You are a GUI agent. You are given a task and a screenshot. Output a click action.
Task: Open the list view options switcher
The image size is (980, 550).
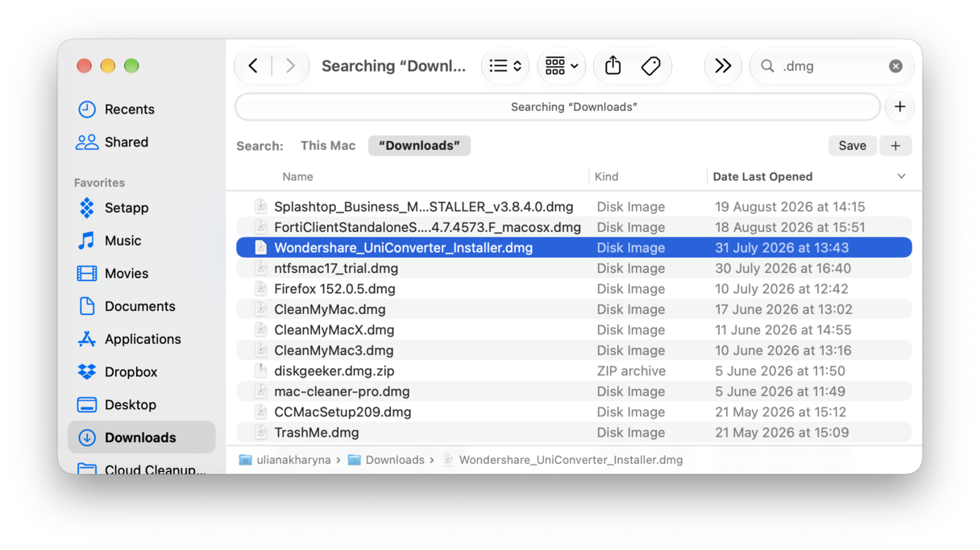(505, 66)
